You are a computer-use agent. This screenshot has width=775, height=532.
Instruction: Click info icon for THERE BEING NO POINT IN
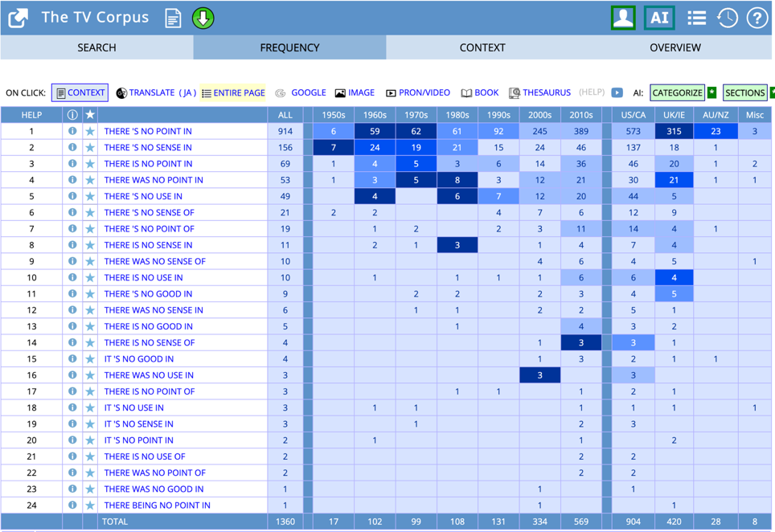point(72,505)
